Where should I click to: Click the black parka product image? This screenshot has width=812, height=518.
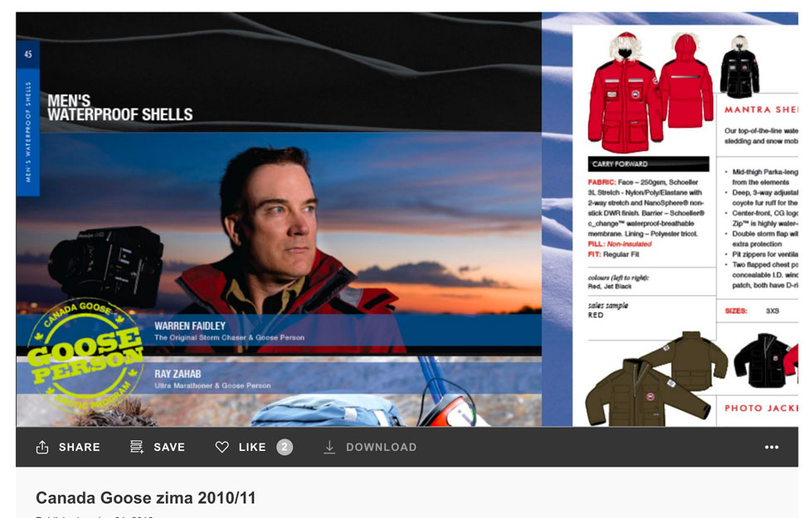[x=739, y=69]
